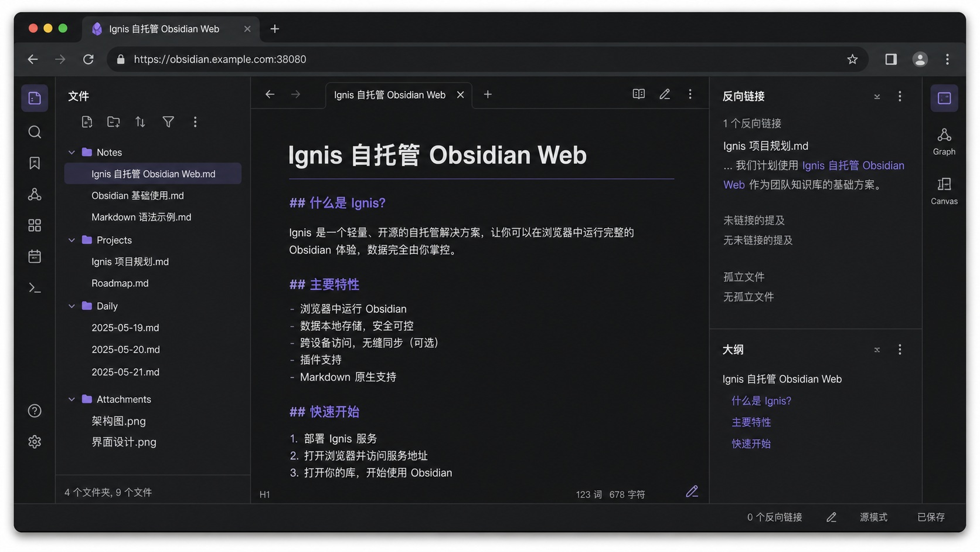Open a new note tab with plus
The image size is (980, 552).
488,94
